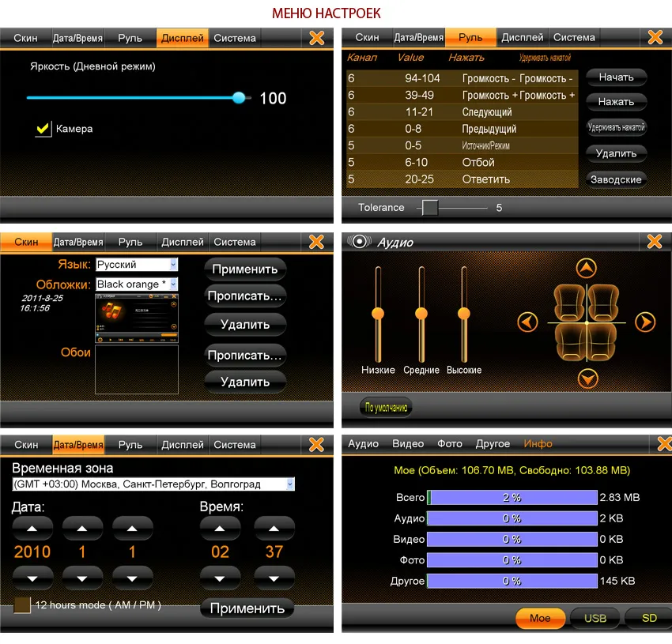Decrease minutes with the down arrow below 37
Viewport: 672px width, 644px height.
click(274, 578)
